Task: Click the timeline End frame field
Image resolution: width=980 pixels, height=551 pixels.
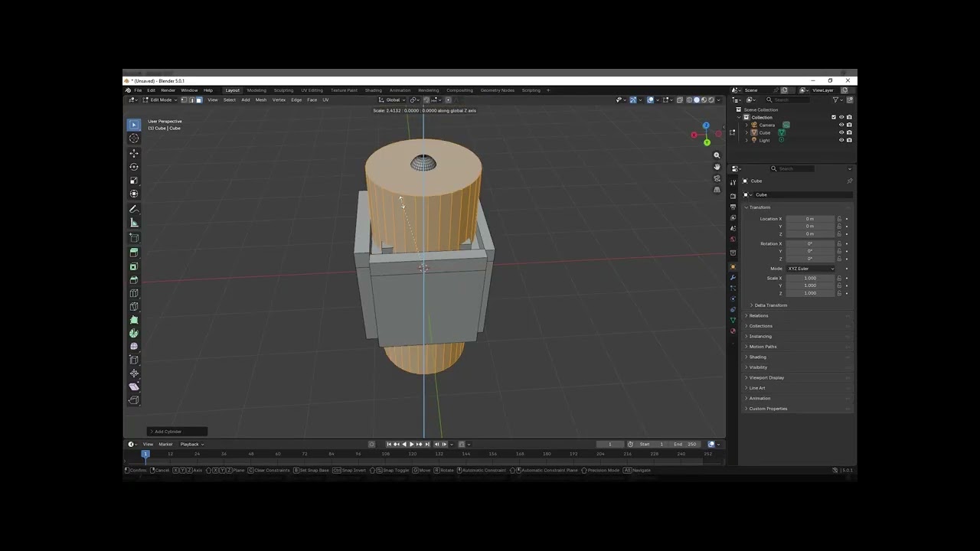Action: [685, 444]
